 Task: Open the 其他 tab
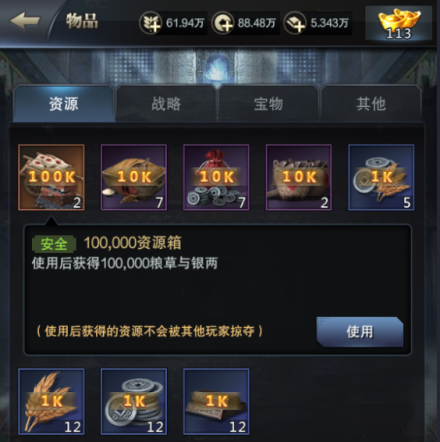tap(371, 104)
